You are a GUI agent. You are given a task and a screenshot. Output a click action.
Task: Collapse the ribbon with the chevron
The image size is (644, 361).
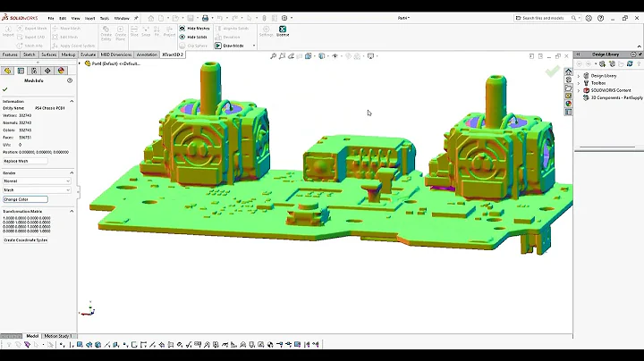pyautogui.click(x=639, y=46)
